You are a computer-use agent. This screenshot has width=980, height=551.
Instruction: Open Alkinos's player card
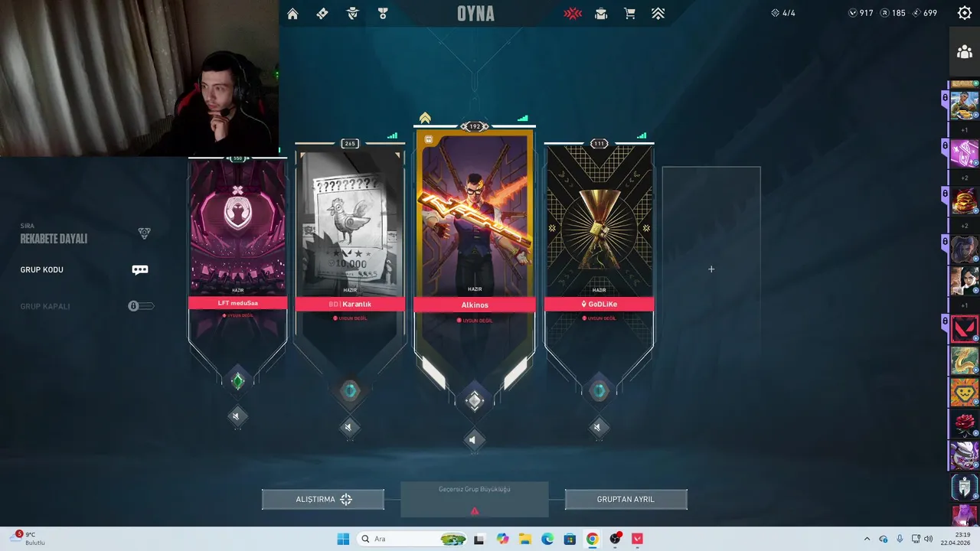click(x=475, y=214)
